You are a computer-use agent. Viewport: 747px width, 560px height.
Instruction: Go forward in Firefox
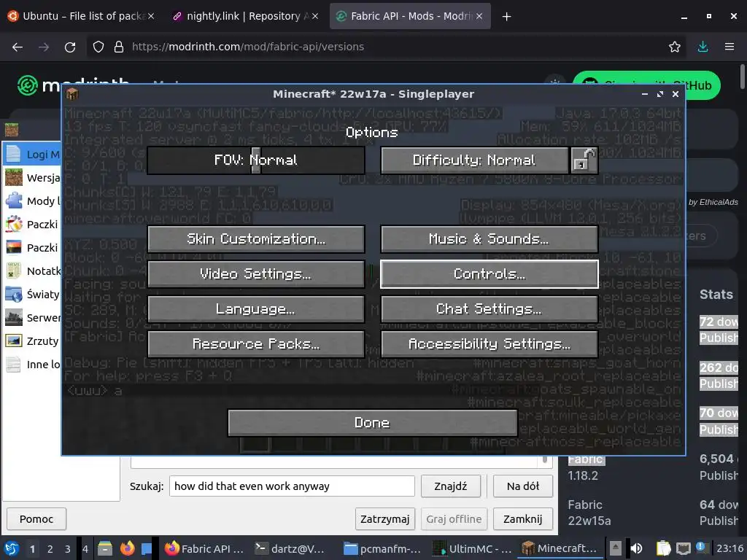pyautogui.click(x=44, y=47)
